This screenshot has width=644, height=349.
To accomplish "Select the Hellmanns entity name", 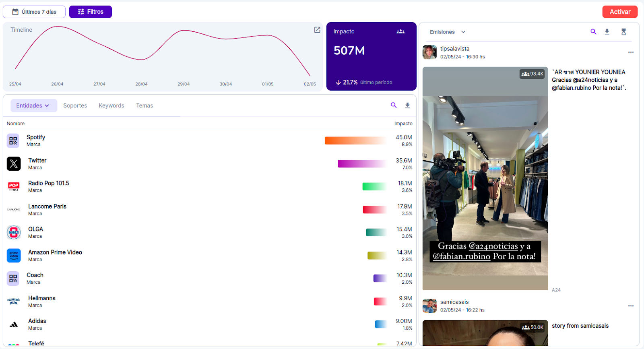I will [x=42, y=298].
